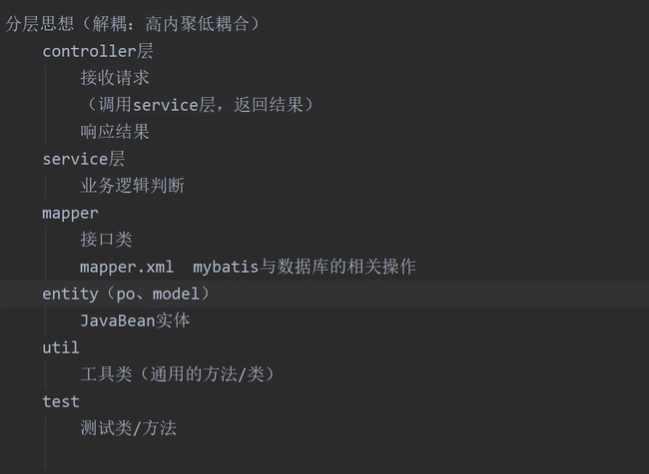The width and height of the screenshot is (649, 474).
Task: Click the '接收请求' line
Action: pyautogui.click(x=115, y=78)
